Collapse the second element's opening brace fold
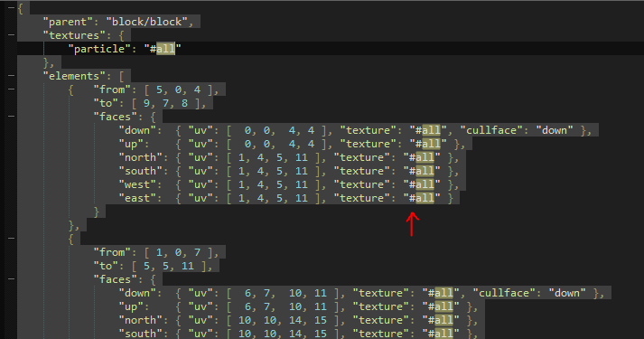 point(11,239)
